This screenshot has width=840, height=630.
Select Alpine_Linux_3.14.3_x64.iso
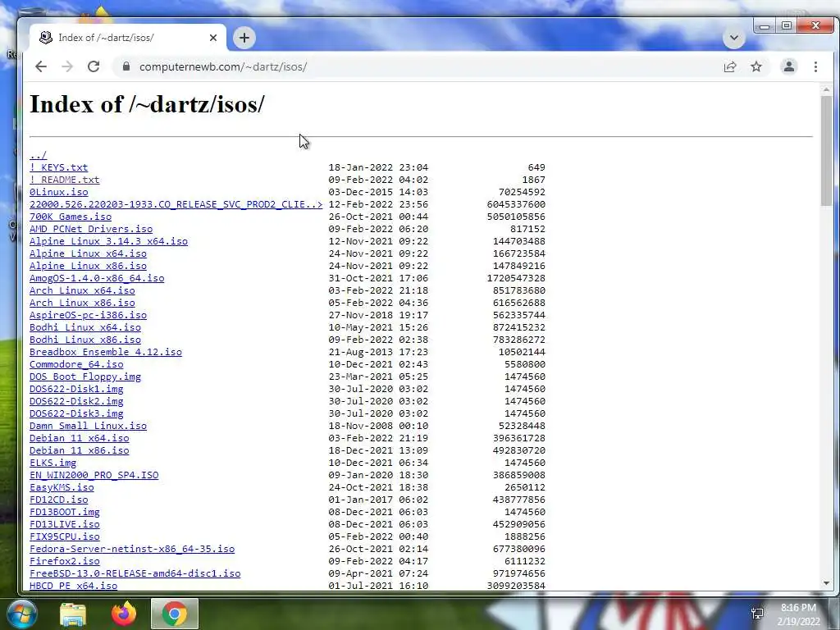tap(109, 242)
